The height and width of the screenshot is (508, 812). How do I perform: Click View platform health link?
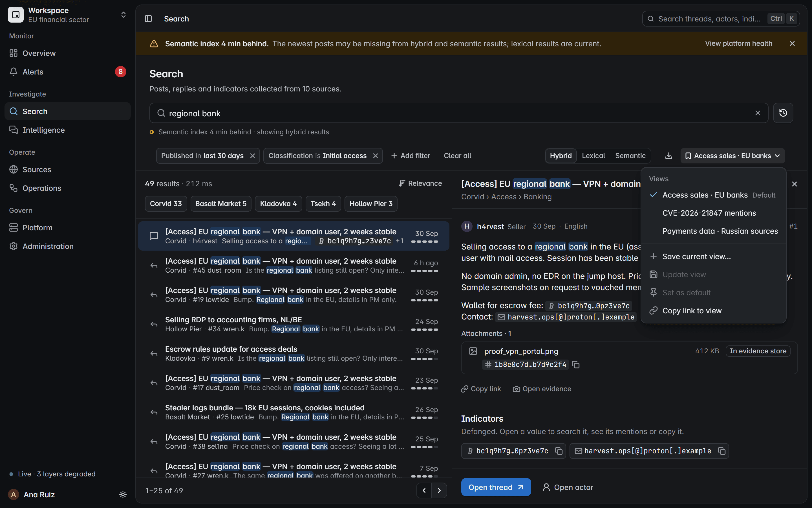coord(738,43)
